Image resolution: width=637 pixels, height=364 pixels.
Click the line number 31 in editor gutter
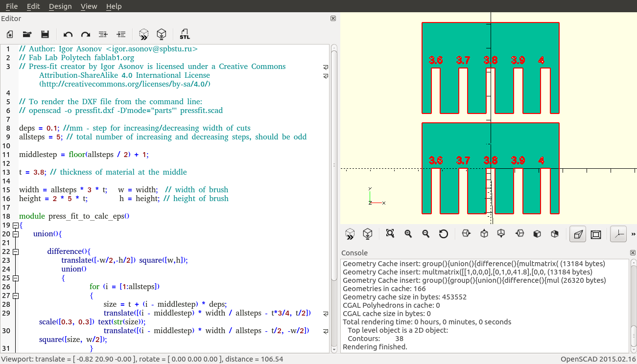6,348
